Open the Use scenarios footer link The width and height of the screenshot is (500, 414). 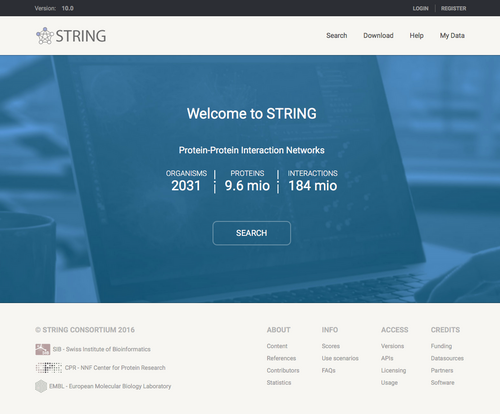[340, 358]
